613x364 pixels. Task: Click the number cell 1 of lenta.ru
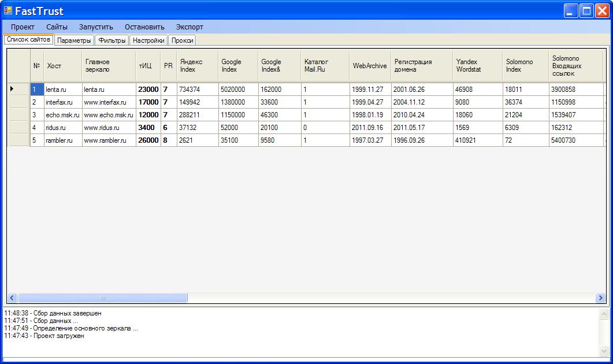tap(37, 89)
